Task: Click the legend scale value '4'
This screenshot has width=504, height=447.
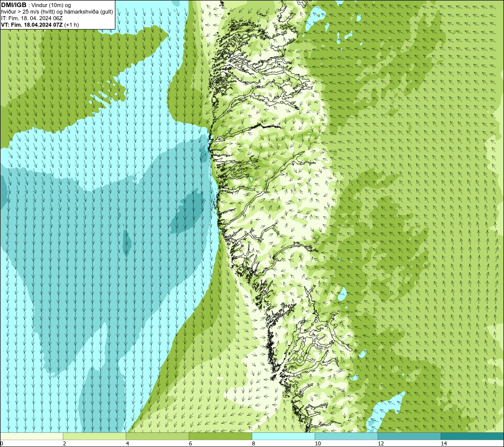Action: click(x=128, y=443)
